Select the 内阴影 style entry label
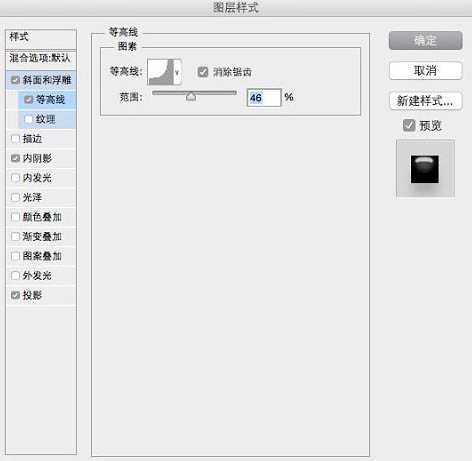Image resolution: width=472 pixels, height=461 pixels. [37, 158]
